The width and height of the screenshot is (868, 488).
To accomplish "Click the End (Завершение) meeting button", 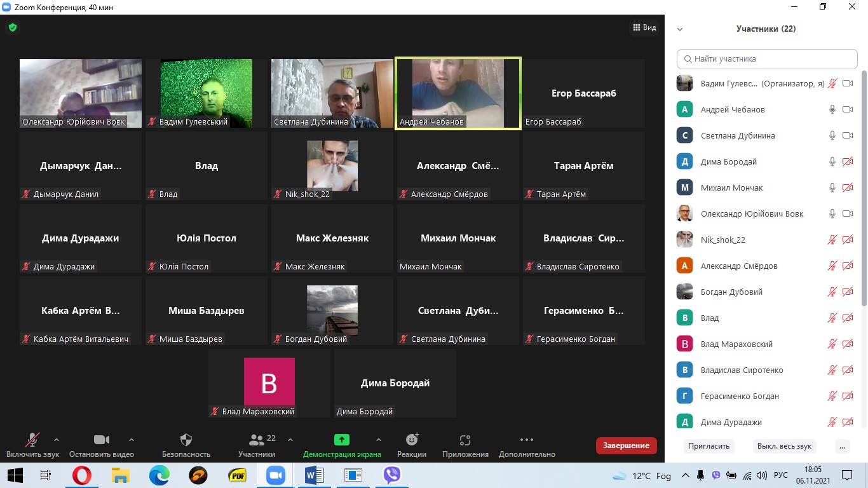I will coord(626,445).
